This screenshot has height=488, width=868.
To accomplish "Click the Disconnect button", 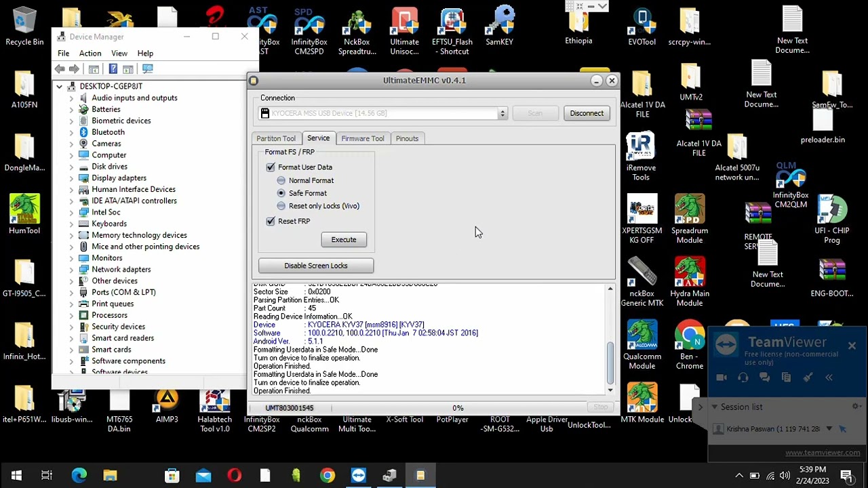I will (x=587, y=114).
